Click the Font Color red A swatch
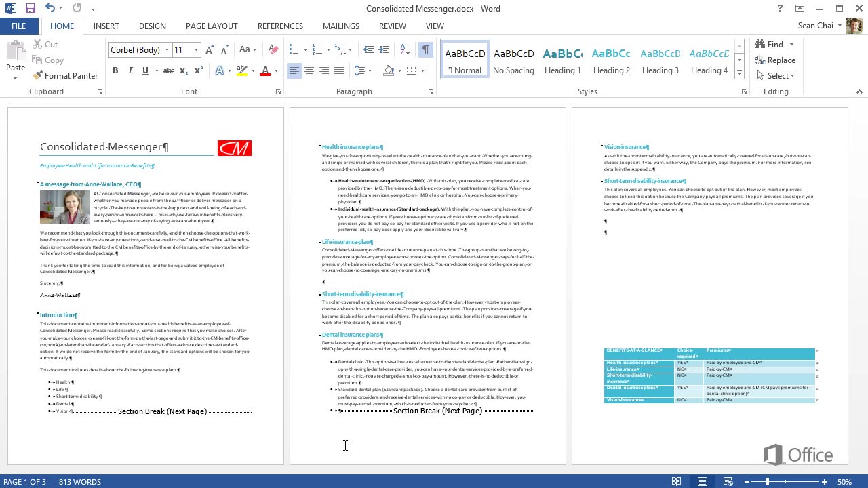 pos(265,70)
